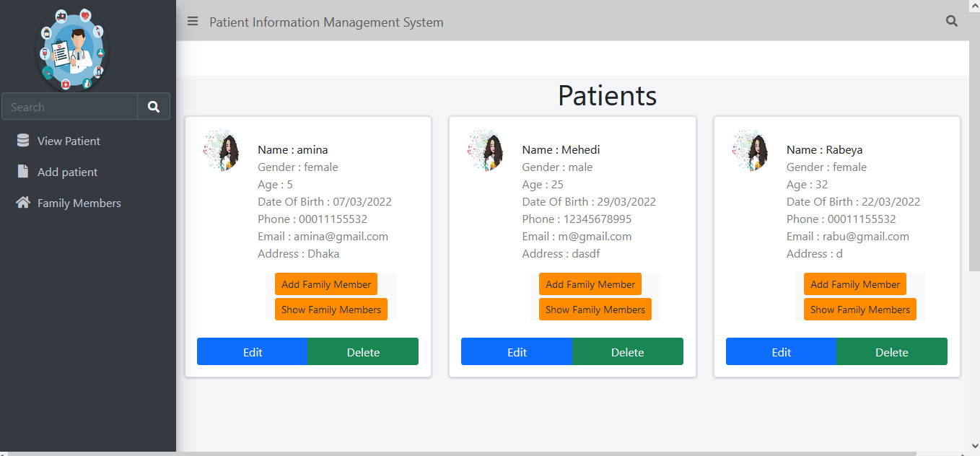The height and width of the screenshot is (456, 980).
Task: Edit amina's patient record
Action: point(253,351)
